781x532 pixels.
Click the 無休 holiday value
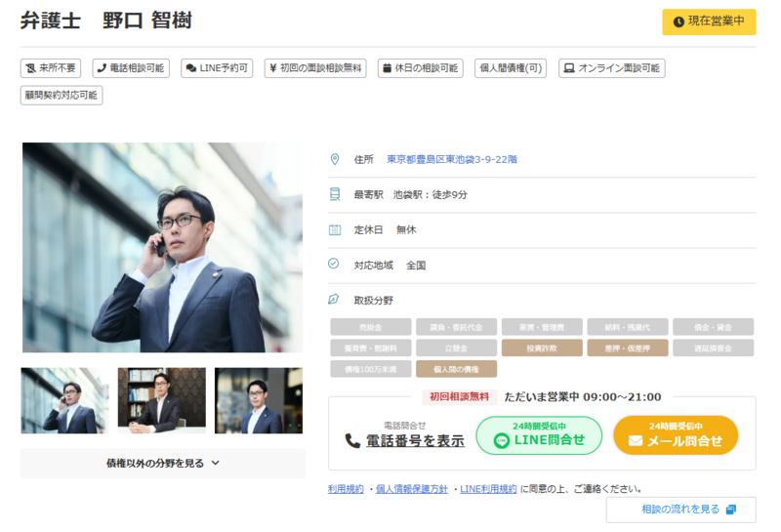coord(406,230)
